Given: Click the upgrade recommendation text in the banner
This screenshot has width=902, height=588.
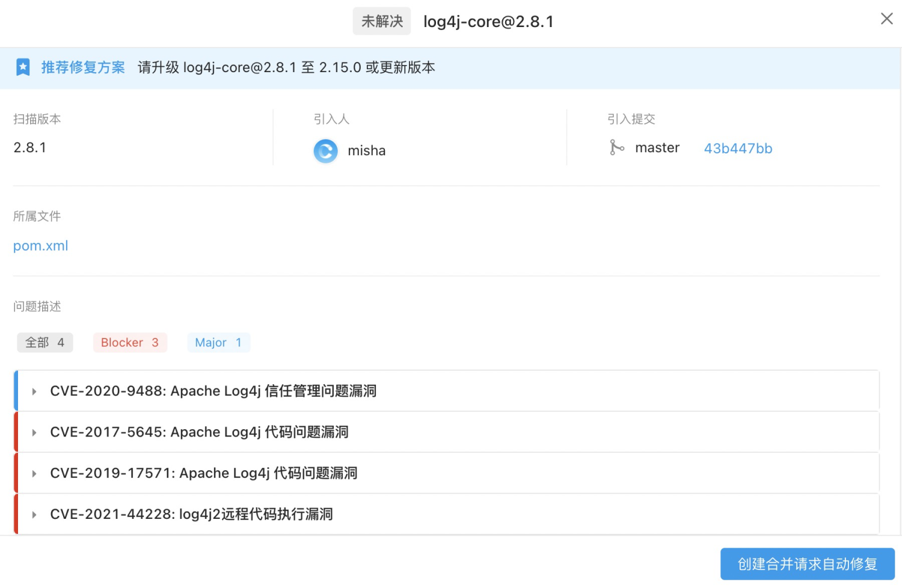Looking at the screenshot, I should point(287,67).
